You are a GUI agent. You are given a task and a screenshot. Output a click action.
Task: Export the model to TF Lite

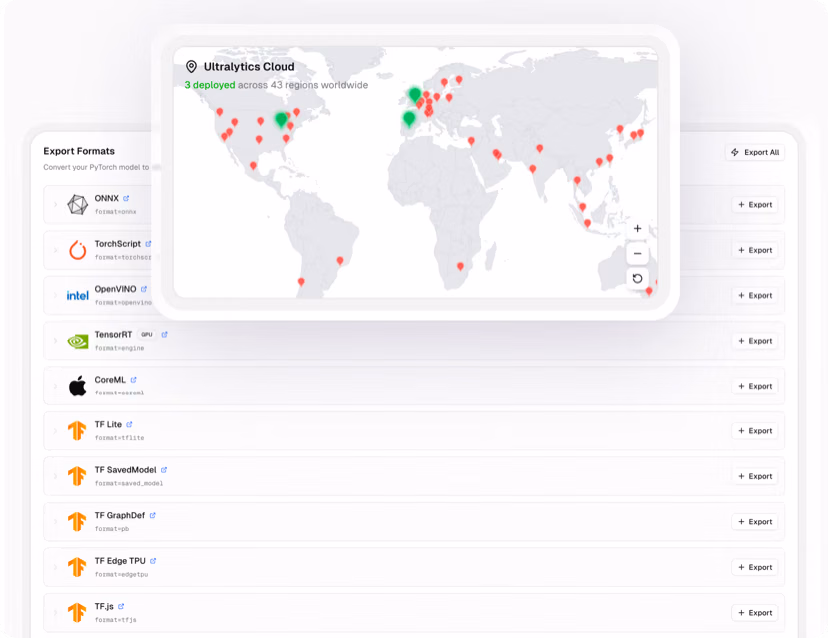(x=755, y=430)
